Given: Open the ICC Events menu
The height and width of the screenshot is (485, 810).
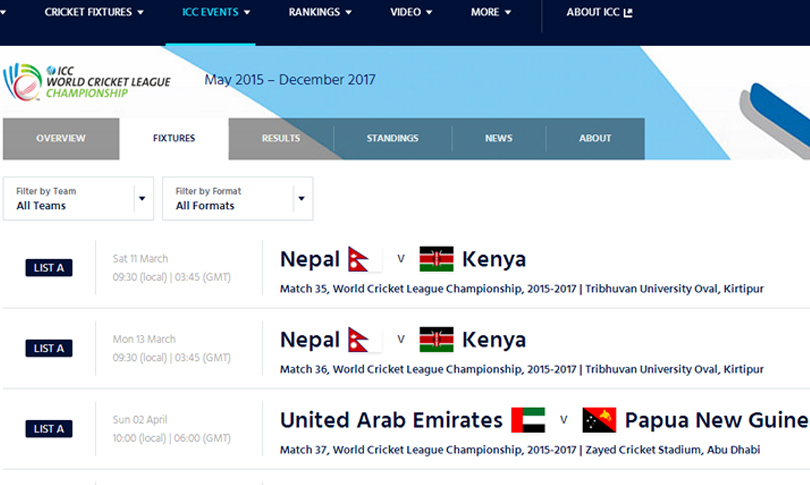Looking at the screenshot, I should click(215, 12).
